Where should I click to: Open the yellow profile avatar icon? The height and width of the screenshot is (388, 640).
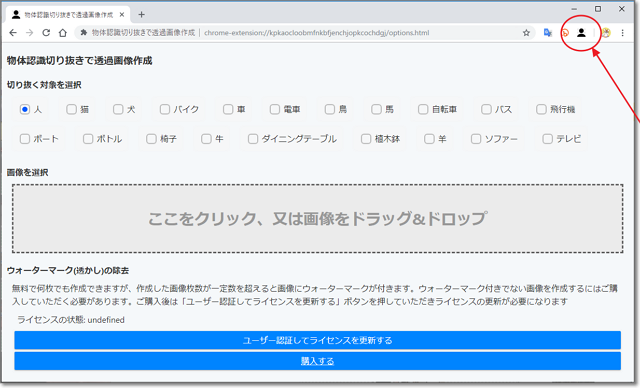pos(606,33)
